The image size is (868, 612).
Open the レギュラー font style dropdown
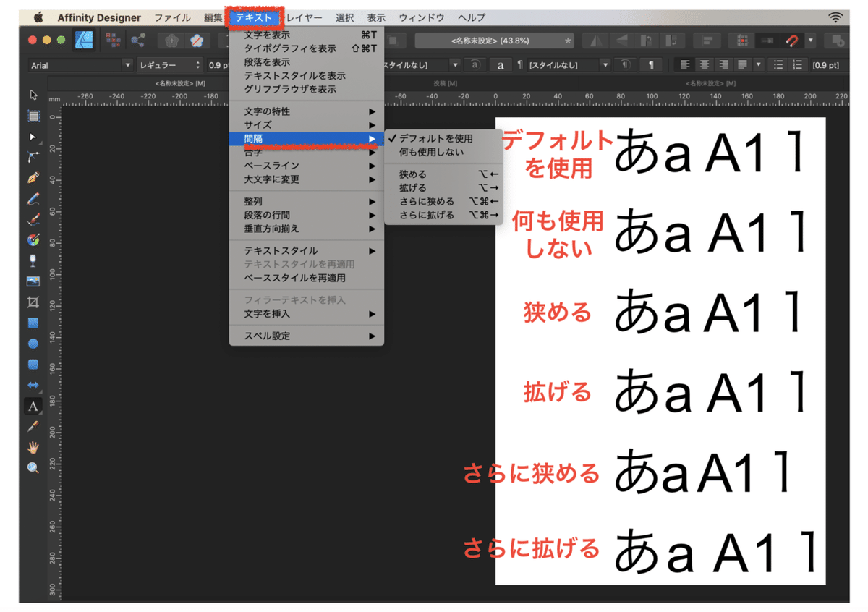pyautogui.click(x=170, y=65)
